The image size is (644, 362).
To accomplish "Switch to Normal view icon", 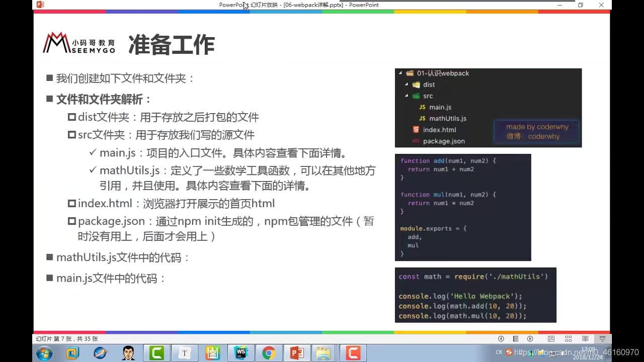I will pos(551,339).
